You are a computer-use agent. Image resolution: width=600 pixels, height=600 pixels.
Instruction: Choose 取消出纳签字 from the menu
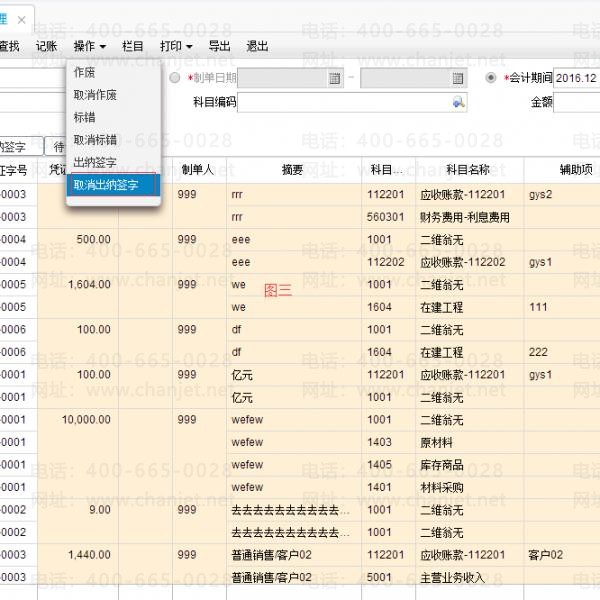click(114, 185)
